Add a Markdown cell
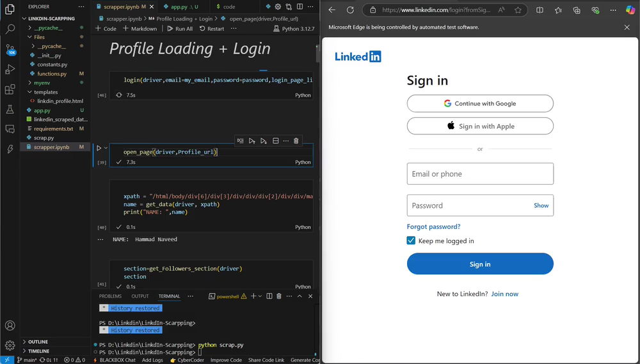Screen dimensions: 640x364 (140, 29)
